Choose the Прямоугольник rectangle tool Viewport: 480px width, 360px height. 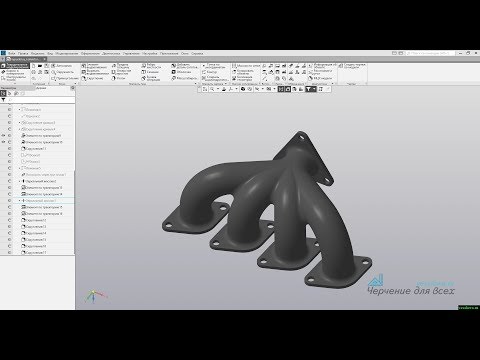pos(65,78)
